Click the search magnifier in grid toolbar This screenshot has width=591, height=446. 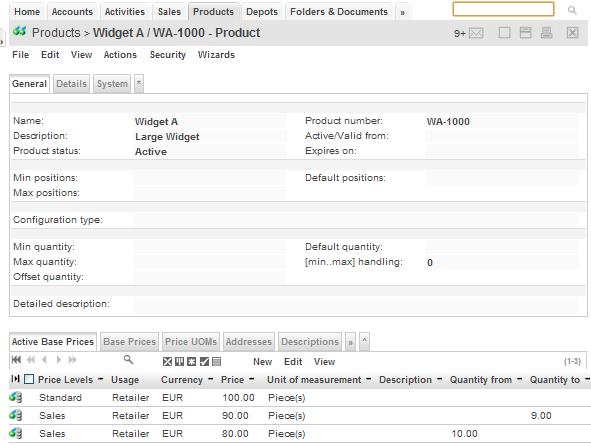[129, 360]
